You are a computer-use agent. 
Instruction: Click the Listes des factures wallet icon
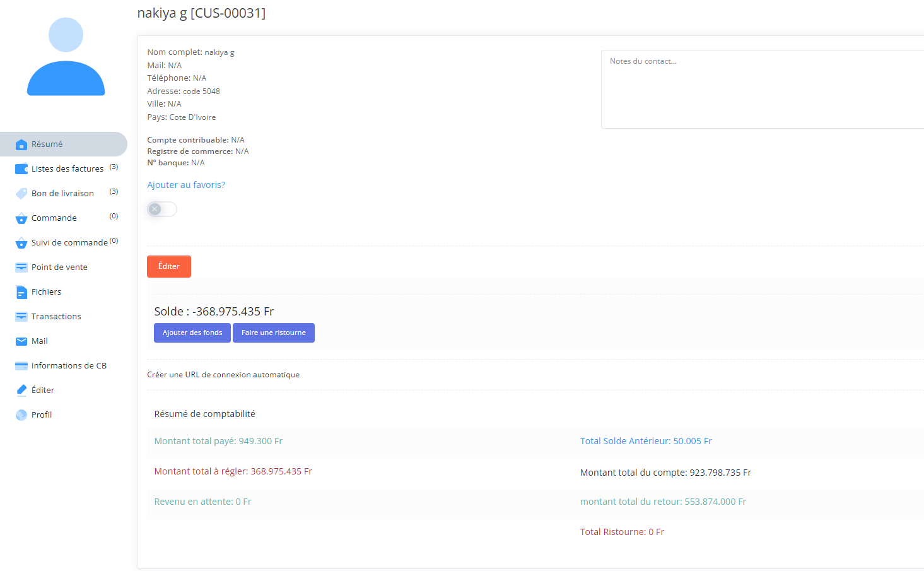click(x=21, y=169)
